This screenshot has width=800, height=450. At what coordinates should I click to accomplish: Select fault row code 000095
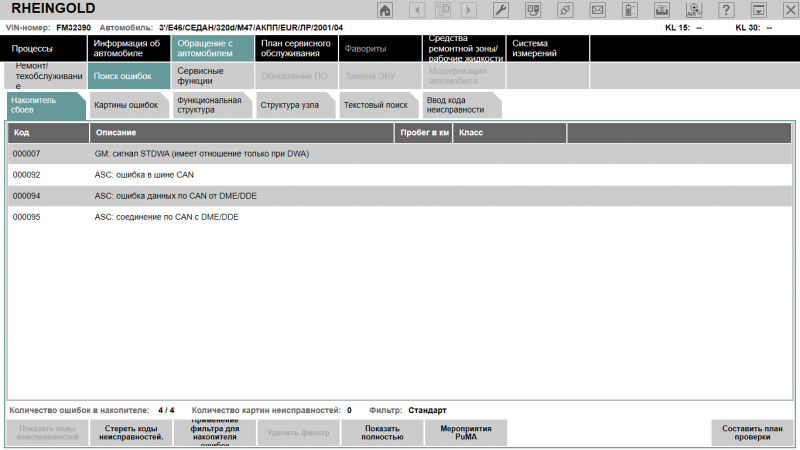pyautogui.click(x=399, y=217)
